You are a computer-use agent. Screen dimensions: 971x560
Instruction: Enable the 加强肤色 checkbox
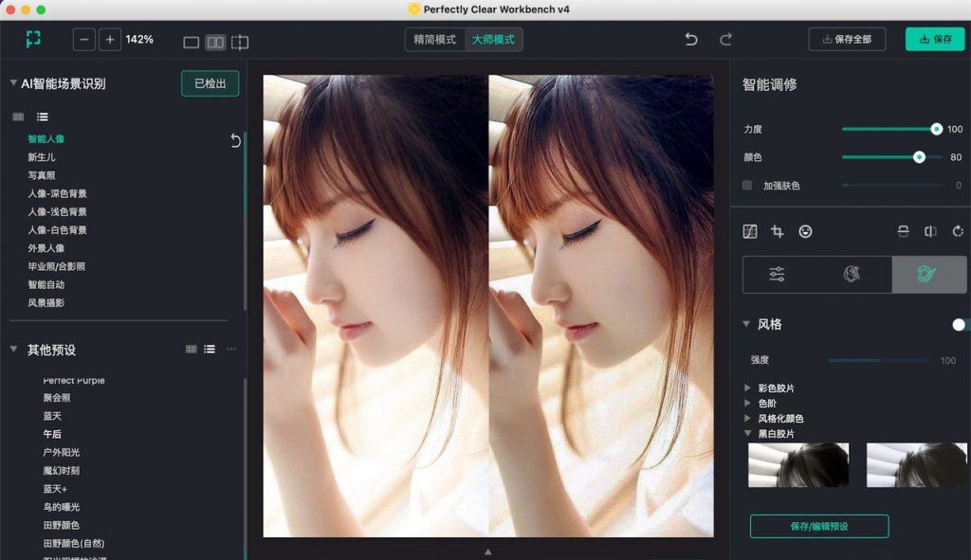pyautogui.click(x=746, y=186)
